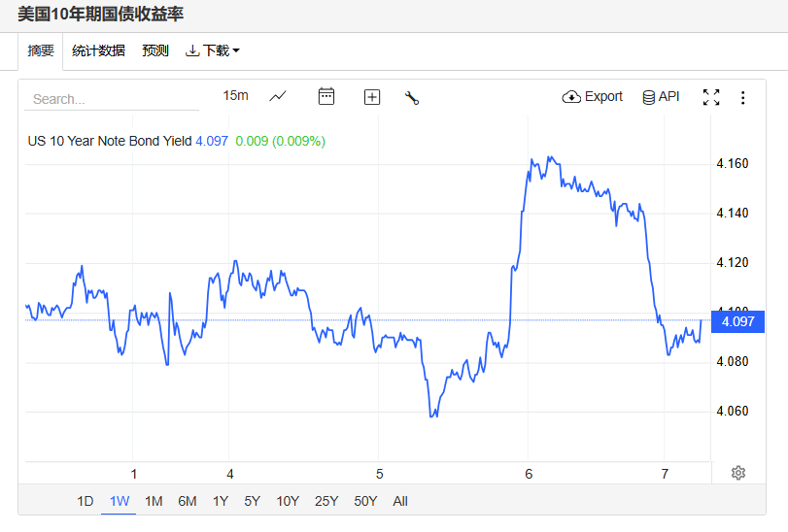Click the date label 6 on x-axis
Screen dimensions: 788x532
(529, 474)
